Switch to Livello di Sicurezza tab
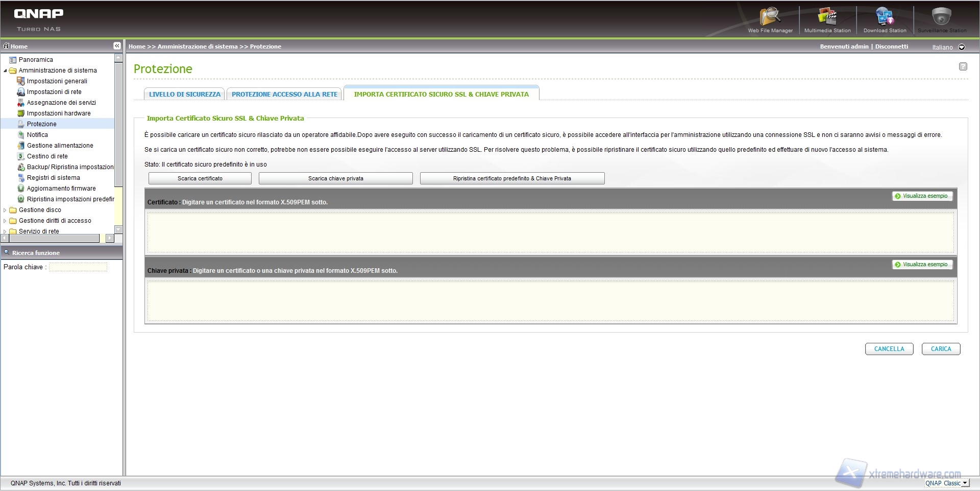 pyautogui.click(x=184, y=95)
